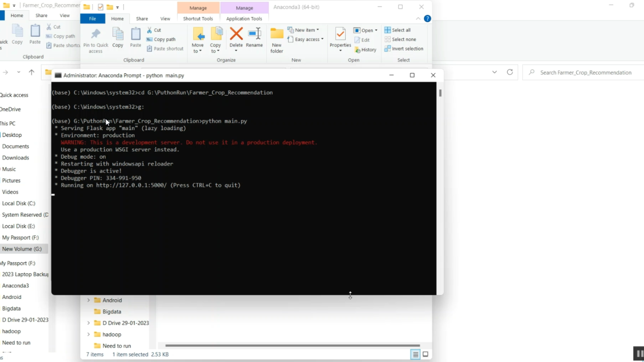Open the Explorer help question mark icon

[427, 18]
